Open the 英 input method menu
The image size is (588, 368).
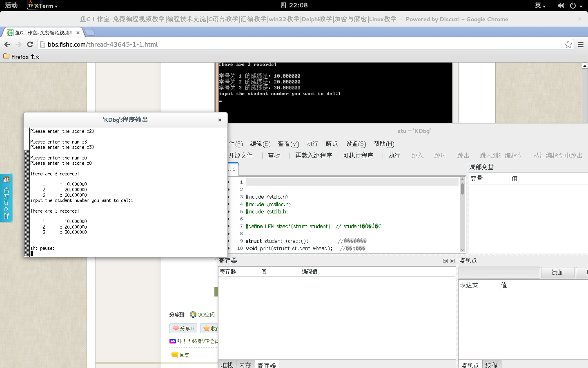540,5
